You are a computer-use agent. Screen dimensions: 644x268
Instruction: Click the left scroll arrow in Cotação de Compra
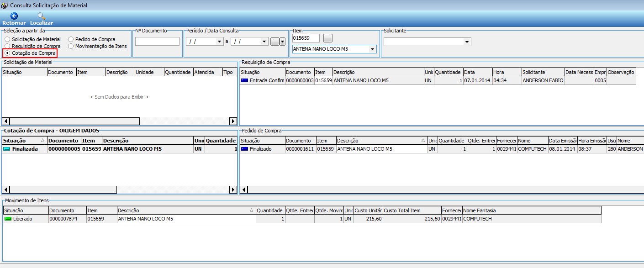tap(6, 189)
